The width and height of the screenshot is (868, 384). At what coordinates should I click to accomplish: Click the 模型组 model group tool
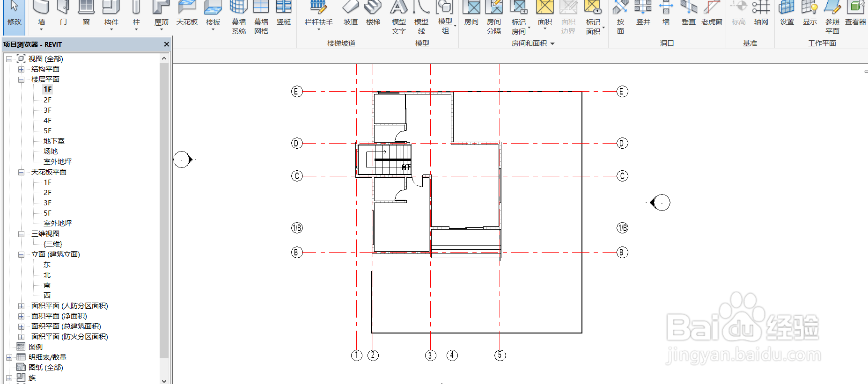(x=445, y=18)
